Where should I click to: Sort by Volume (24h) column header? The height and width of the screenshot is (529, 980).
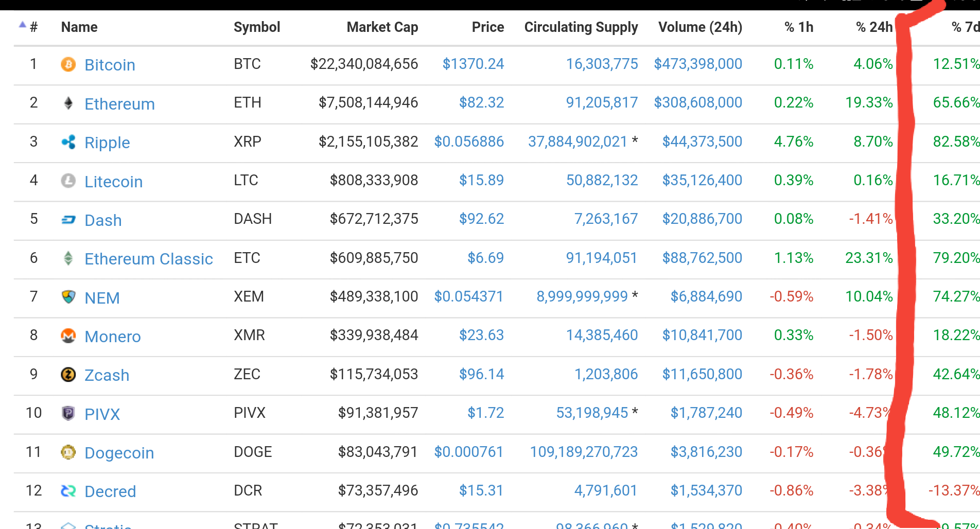(700, 27)
